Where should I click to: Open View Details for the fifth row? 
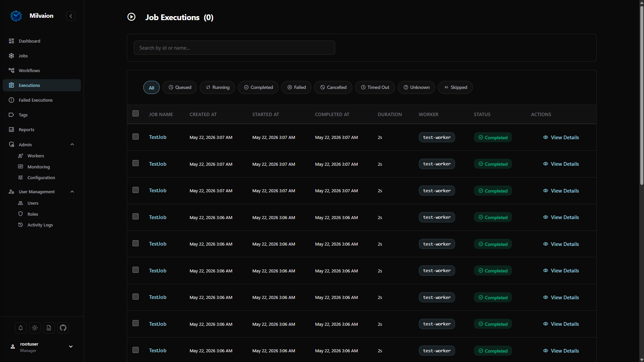(561, 244)
